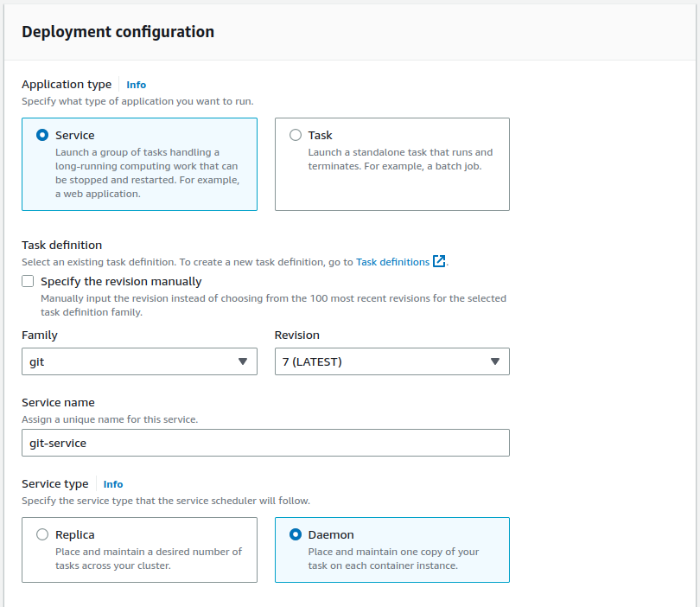Enable the Specify the revision manually checkbox
Image resolution: width=700 pixels, height=607 pixels.
pyautogui.click(x=29, y=281)
